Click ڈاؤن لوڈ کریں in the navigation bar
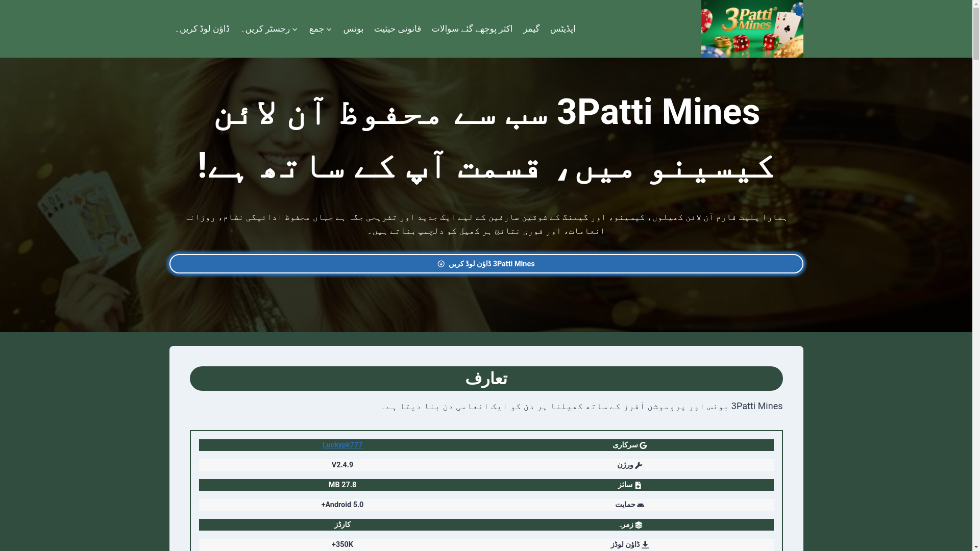The image size is (980, 551). click(x=203, y=29)
